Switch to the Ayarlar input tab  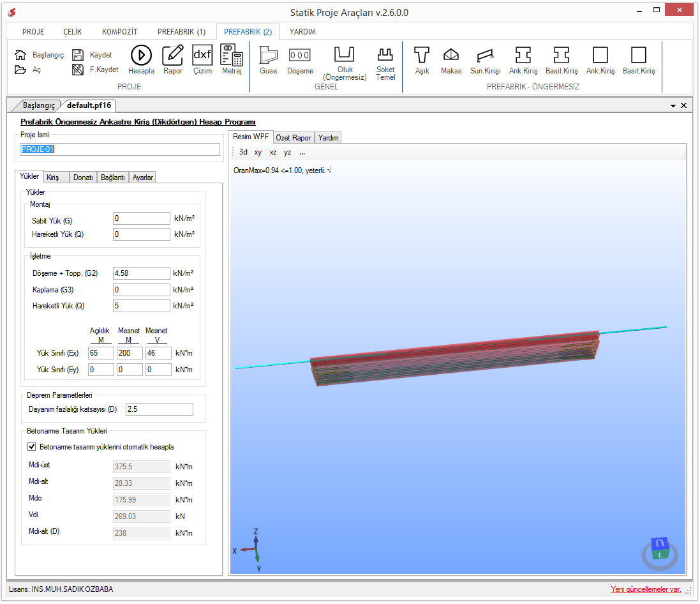[142, 177]
